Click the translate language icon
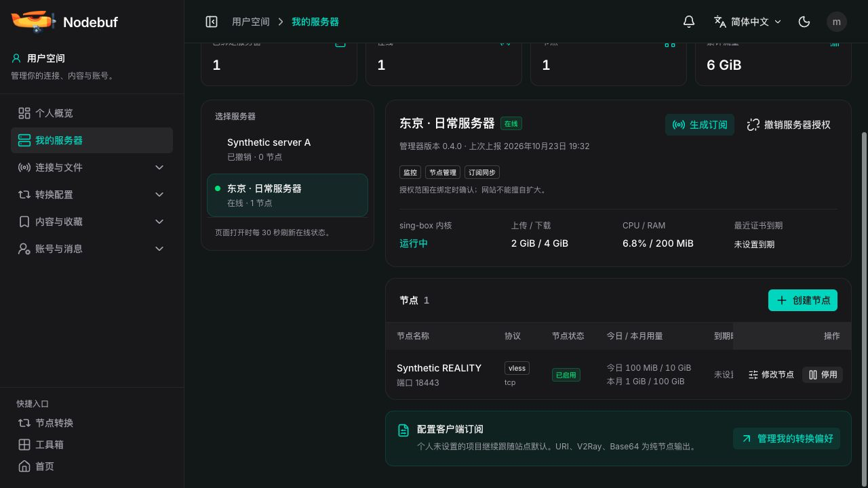Viewport: 868px width, 488px height. (x=720, y=22)
